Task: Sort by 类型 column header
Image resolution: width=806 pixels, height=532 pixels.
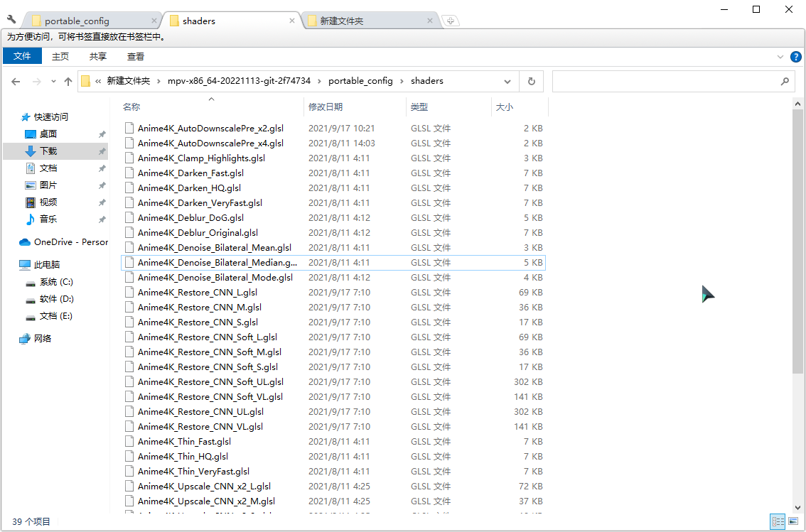Action: coord(448,107)
